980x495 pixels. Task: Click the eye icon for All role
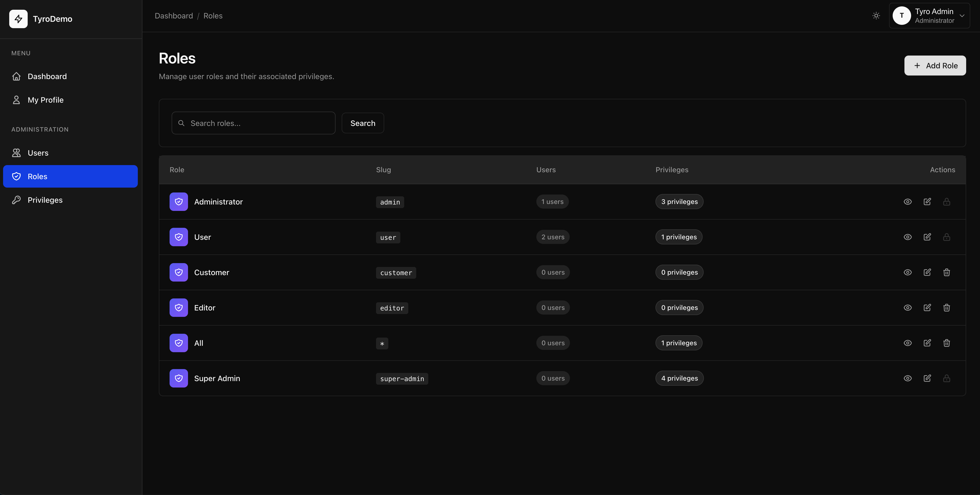click(x=908, y=343)
